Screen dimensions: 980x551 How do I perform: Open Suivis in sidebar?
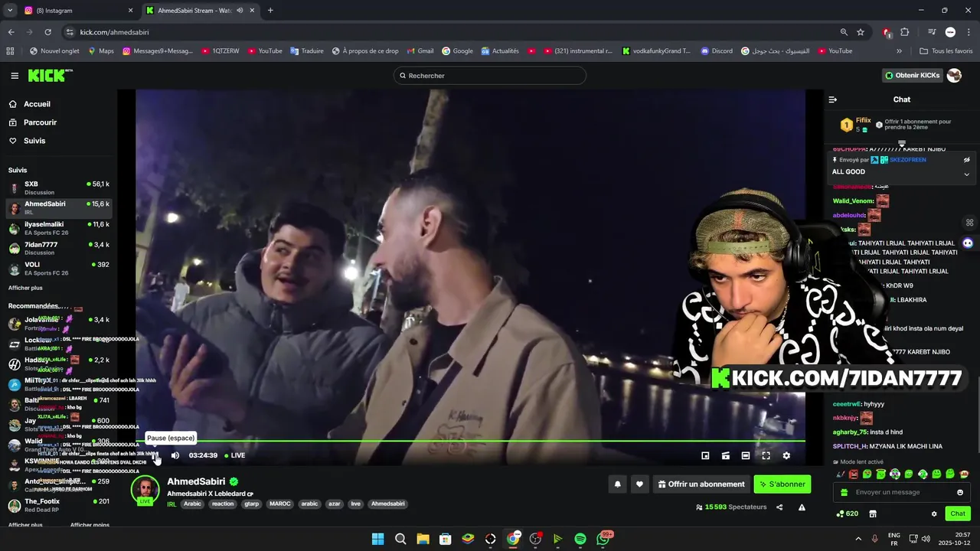coord(27,141)
